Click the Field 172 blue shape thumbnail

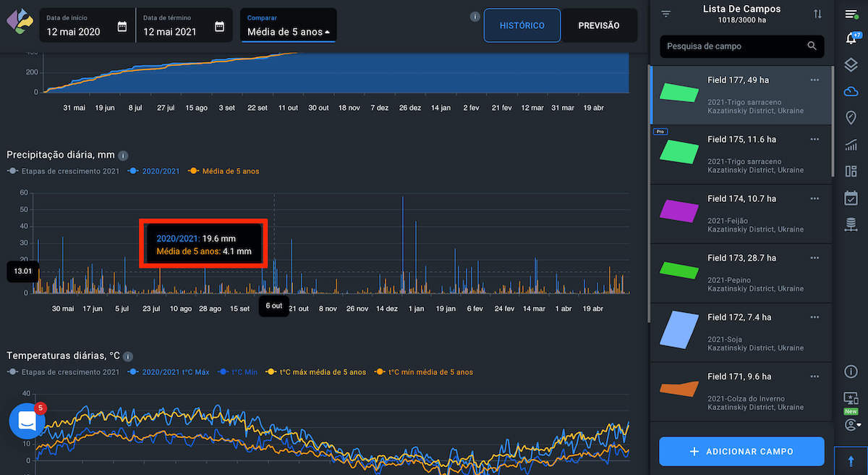click(678, 330)
